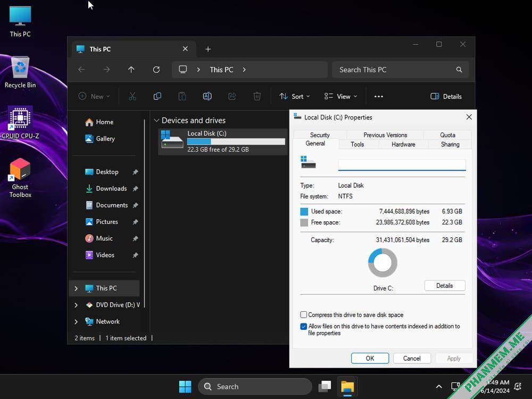
Task: Enable Compress this drive checkbox
Action: [x=304, y=315]
